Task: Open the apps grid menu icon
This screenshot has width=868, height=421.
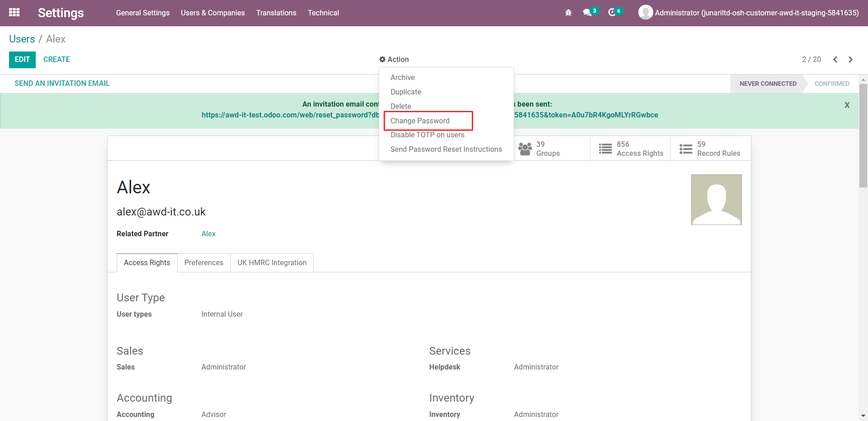Action: [14, 13]
